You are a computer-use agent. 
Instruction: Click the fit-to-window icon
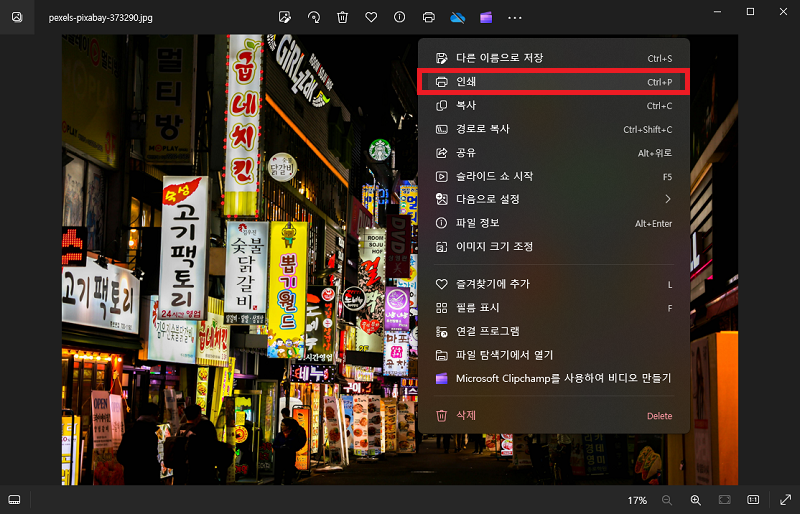[x=724, y=500]
